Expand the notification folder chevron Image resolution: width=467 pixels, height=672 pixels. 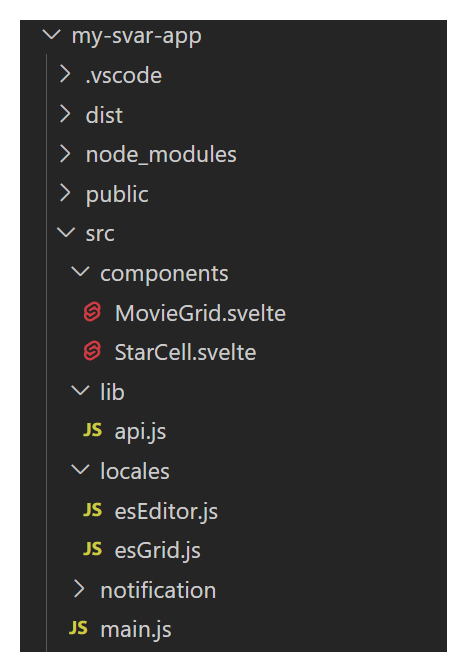(79, 589)
